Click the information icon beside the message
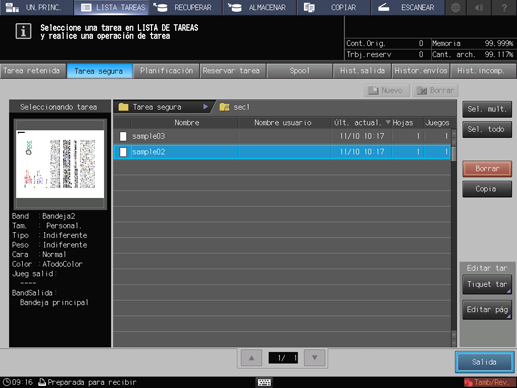517x388 pixels. [23, 32]
